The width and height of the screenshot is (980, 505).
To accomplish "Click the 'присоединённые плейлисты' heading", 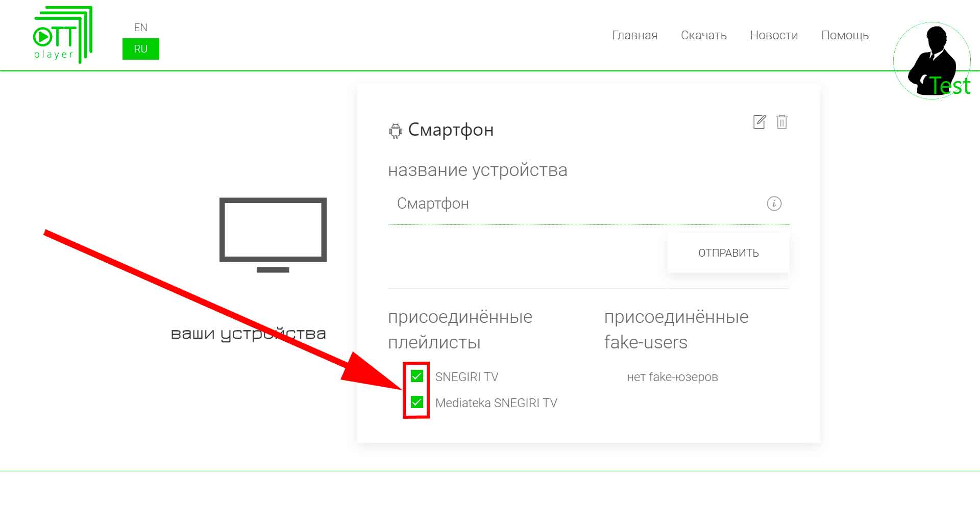I will 460,330.
